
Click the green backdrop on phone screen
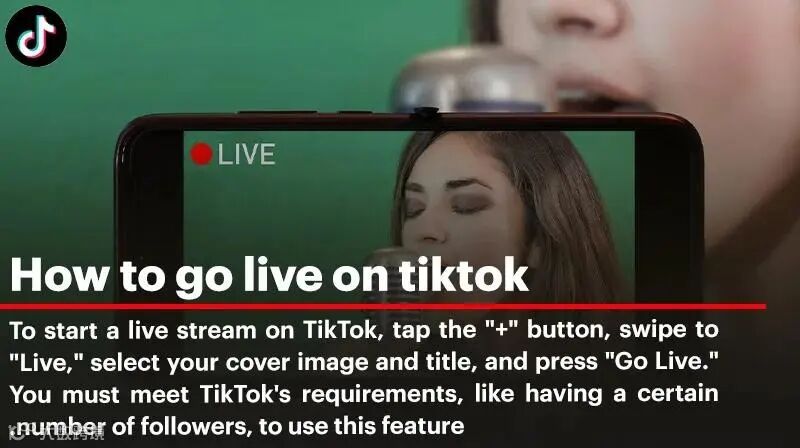click(x=288, y=214)
